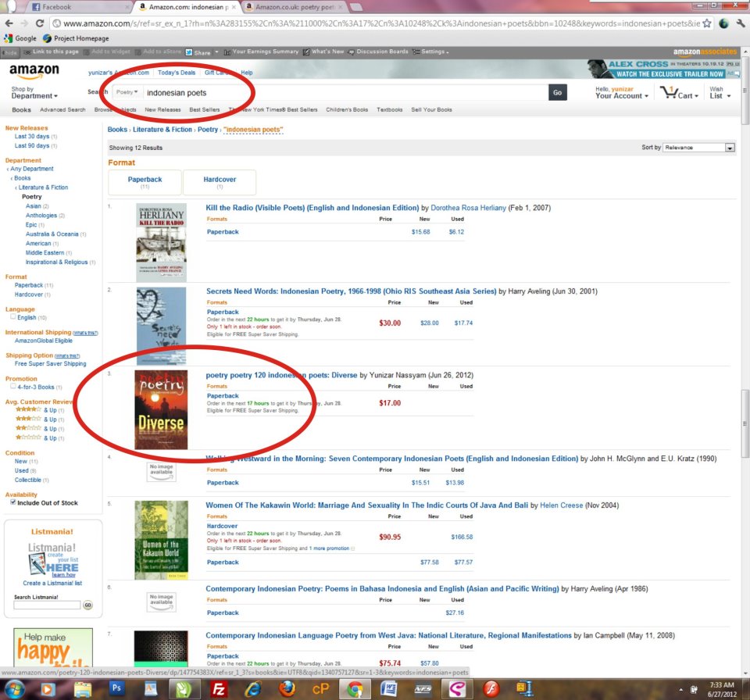
Task: Open author link Dorothea Rosa Herliany
Action: [468, 208]
